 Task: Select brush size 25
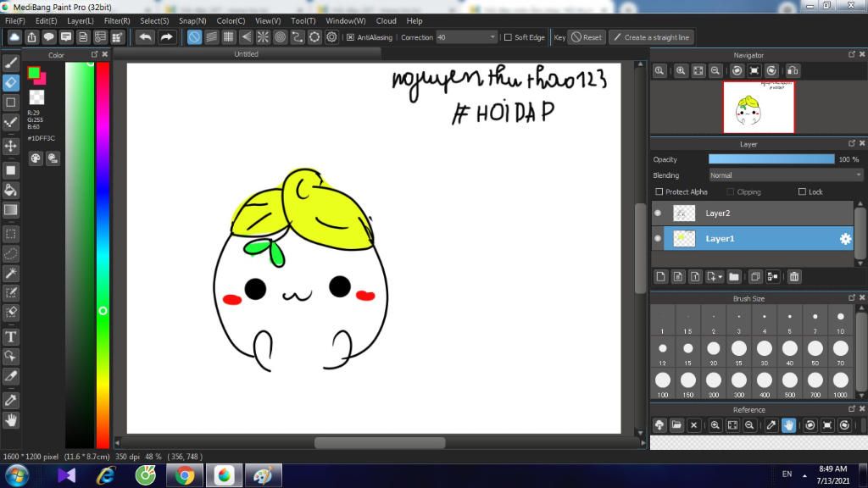(738, 352)
